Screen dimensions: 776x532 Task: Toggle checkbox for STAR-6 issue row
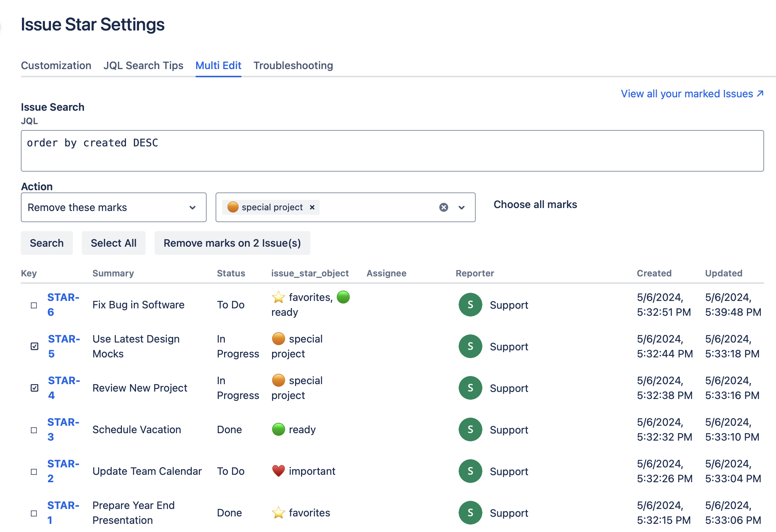click(33, 305)
